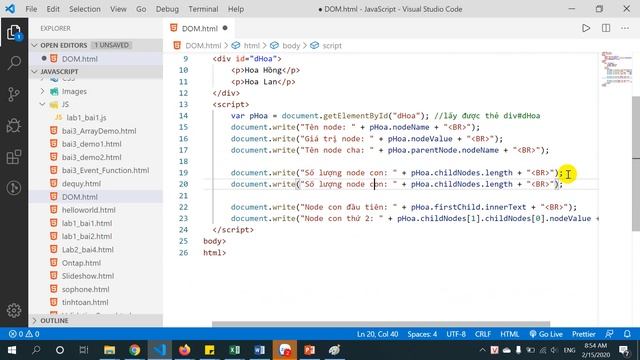Open helloworld.html file

point(89,210)
